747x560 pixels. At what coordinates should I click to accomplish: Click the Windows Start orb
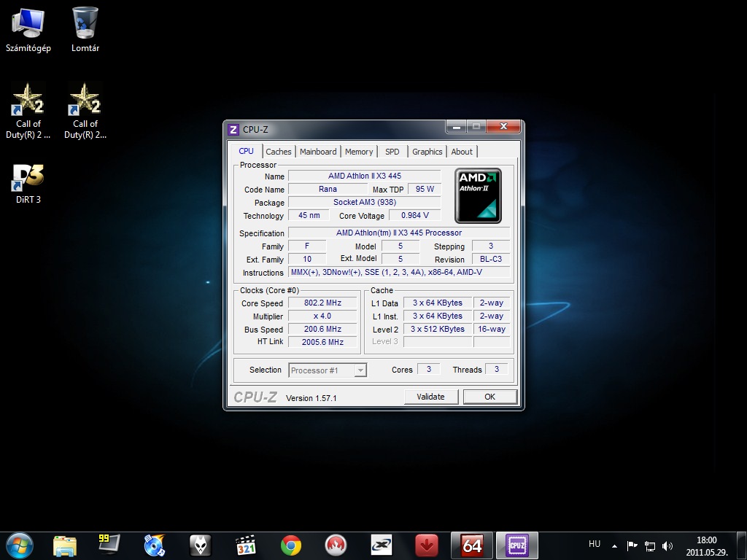[20, 545]
